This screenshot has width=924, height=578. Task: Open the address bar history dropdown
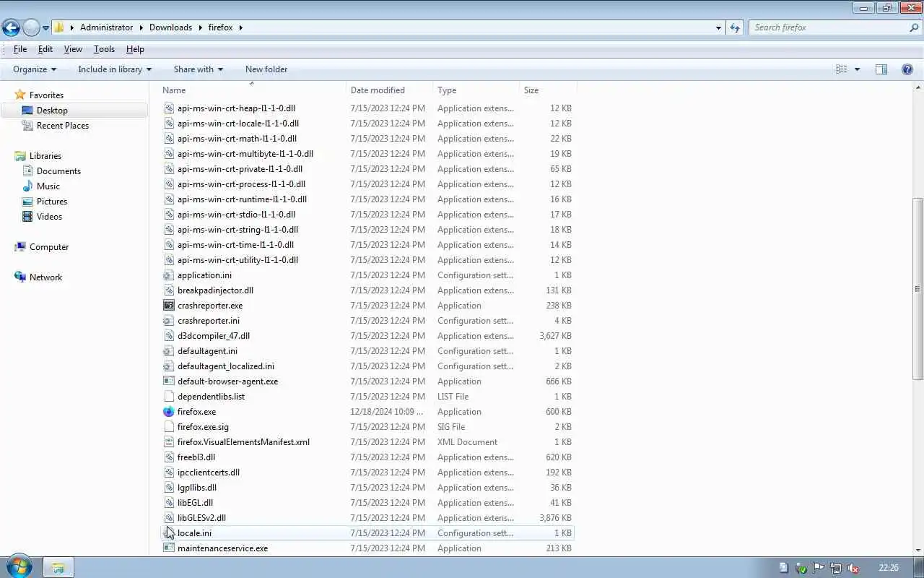(718, 27)
